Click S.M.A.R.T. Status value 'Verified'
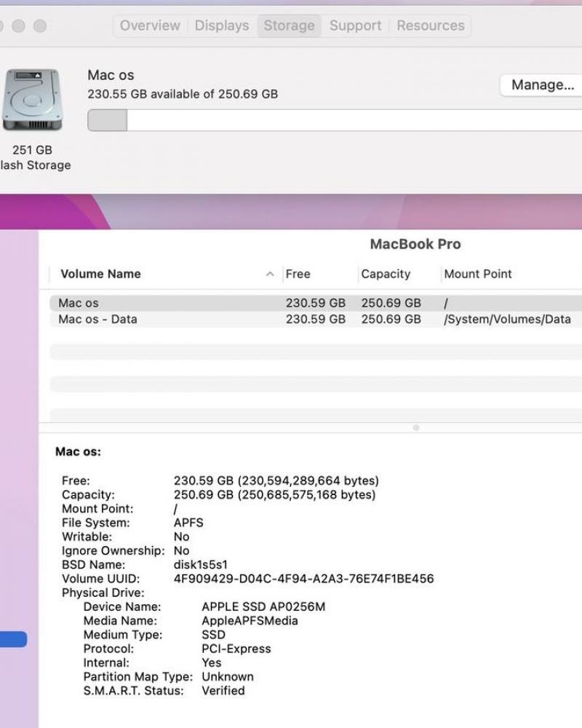Screen dimensions: 582x728 point(223,691)
